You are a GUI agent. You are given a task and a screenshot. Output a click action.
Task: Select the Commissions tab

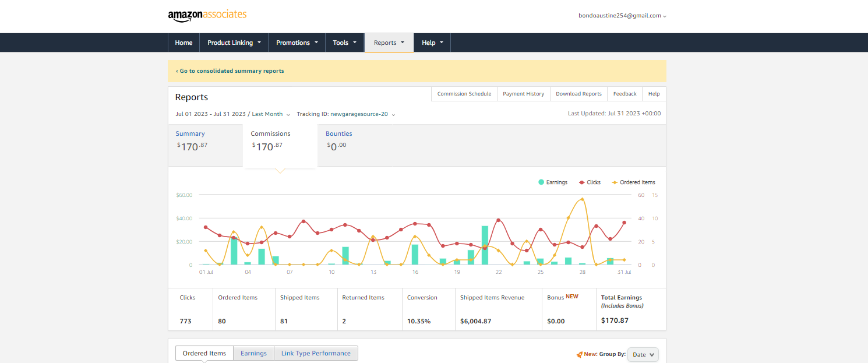(x=280, y=145)
